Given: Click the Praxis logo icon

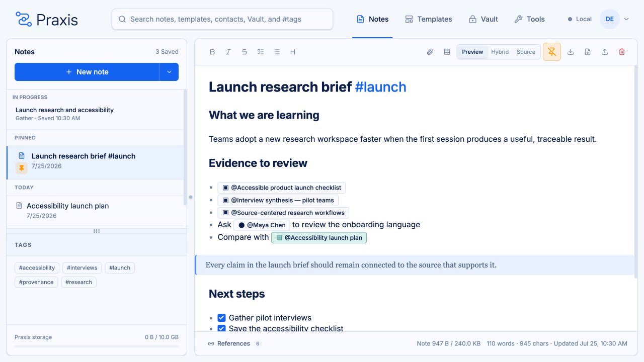Looking at the screenshot, I should [24, 19].
